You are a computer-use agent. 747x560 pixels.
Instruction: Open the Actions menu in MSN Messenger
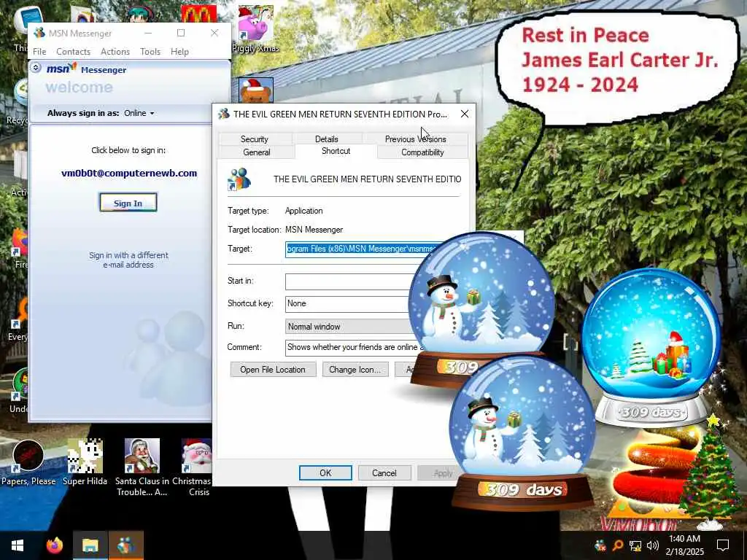[115, 52]
